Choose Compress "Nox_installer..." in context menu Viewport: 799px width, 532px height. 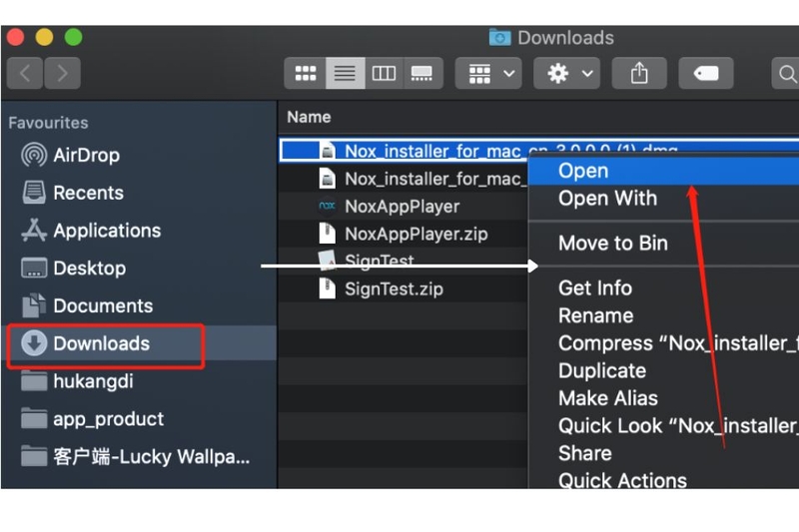click(x=664, y=343)
